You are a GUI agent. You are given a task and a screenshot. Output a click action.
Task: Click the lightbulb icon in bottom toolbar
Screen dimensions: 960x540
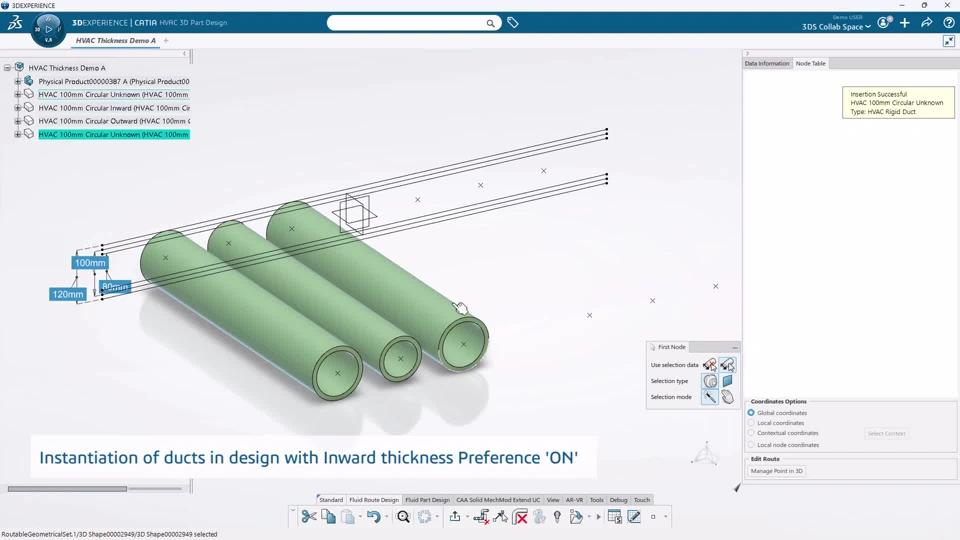(557, 517)
